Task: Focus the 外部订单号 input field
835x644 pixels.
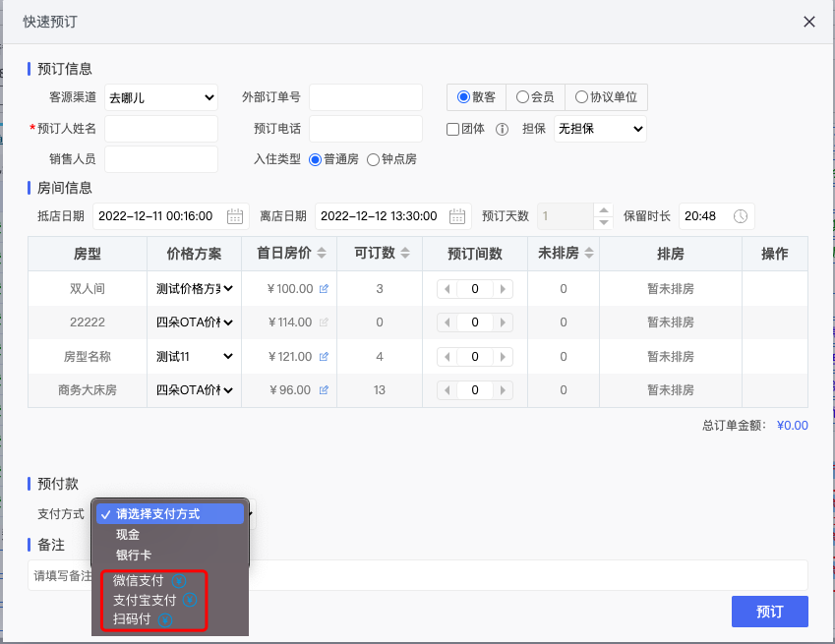Action: [x=366, y=97]
